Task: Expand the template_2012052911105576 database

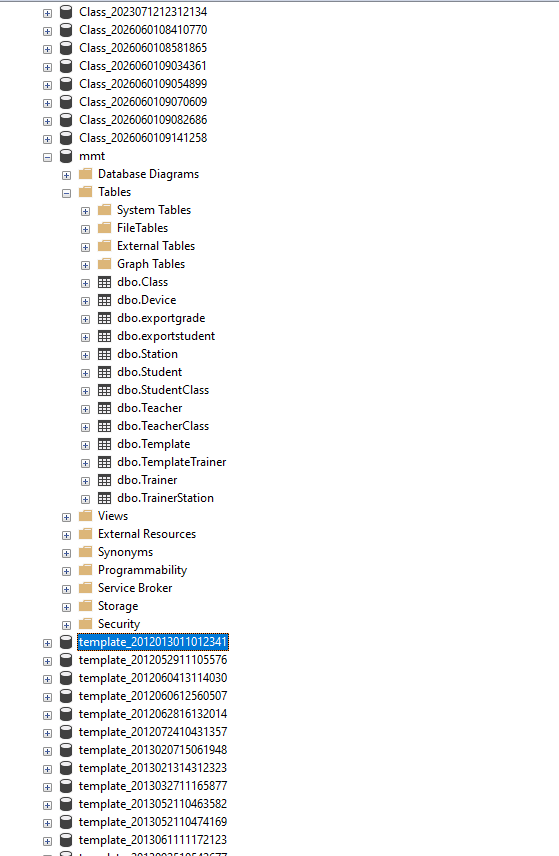Action: 47,662
